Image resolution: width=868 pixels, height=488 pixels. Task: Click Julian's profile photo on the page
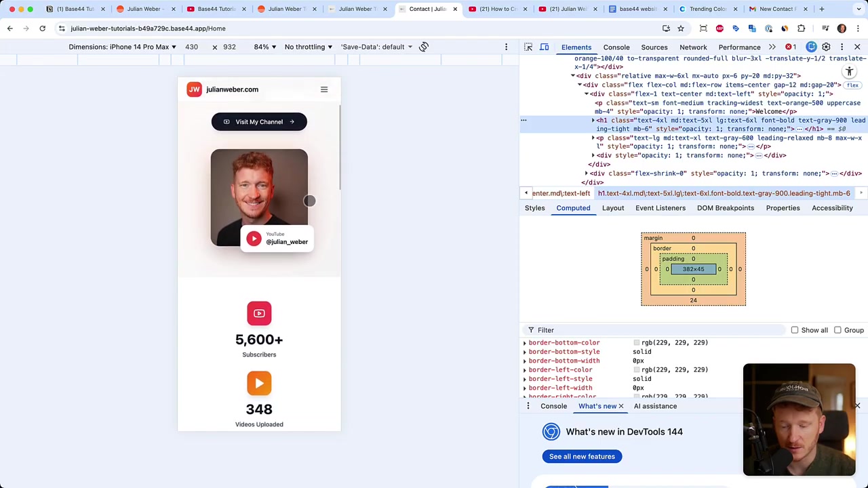tap(259, 197)
